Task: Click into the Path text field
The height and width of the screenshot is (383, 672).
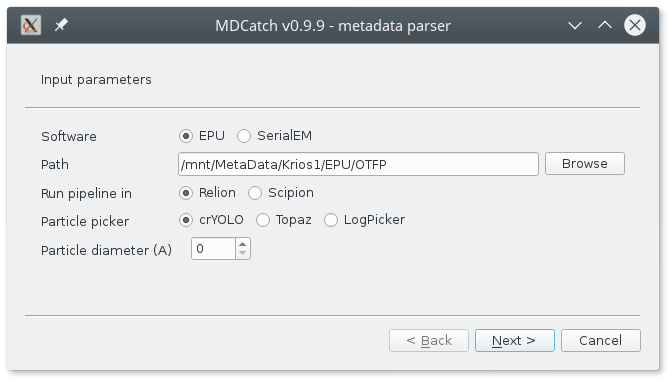Action: click(358, 164)
